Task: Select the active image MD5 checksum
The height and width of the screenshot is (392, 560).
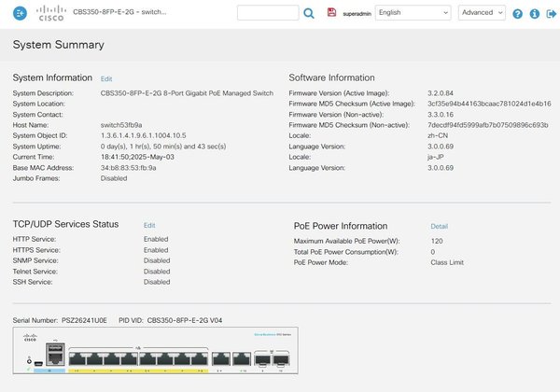Action: point(489,104)
